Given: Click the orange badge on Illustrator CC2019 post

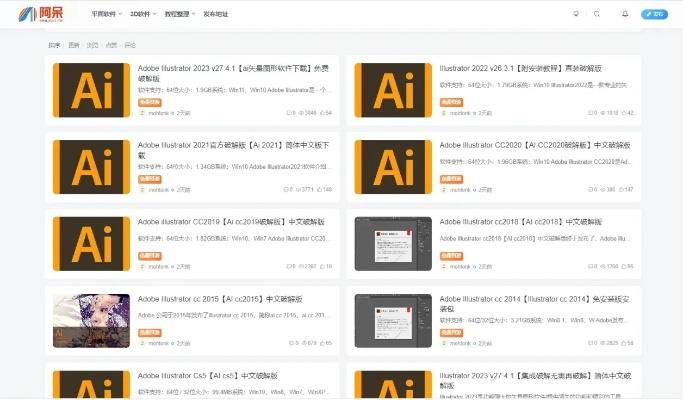Looking at the screenshot, I should click(x=150, y=256).
